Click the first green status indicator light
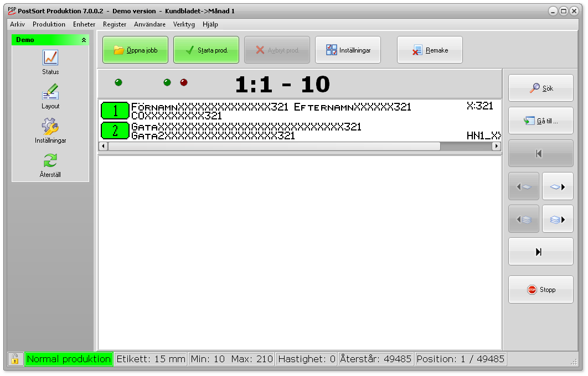The height and width of the screenshot is (376, 588). tap(118, 82)
